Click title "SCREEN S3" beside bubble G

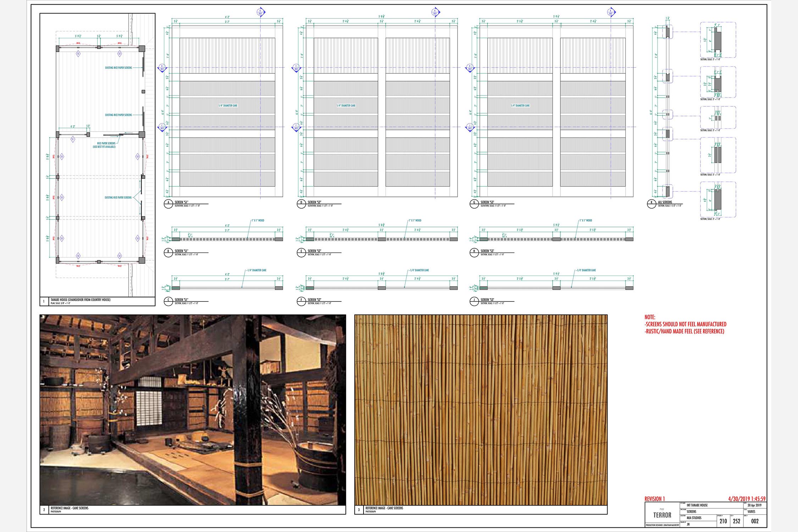pos(488,202)
